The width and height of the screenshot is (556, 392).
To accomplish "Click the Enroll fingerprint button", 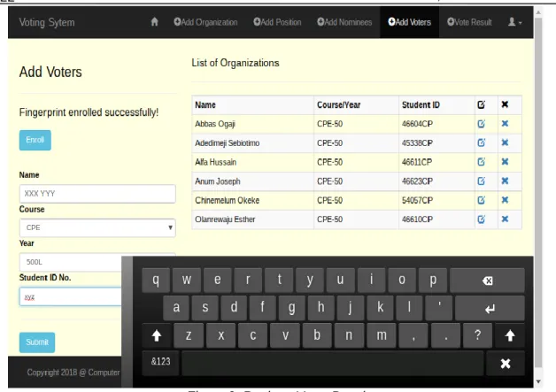I will pyautogui.click(x=35, y=140).
